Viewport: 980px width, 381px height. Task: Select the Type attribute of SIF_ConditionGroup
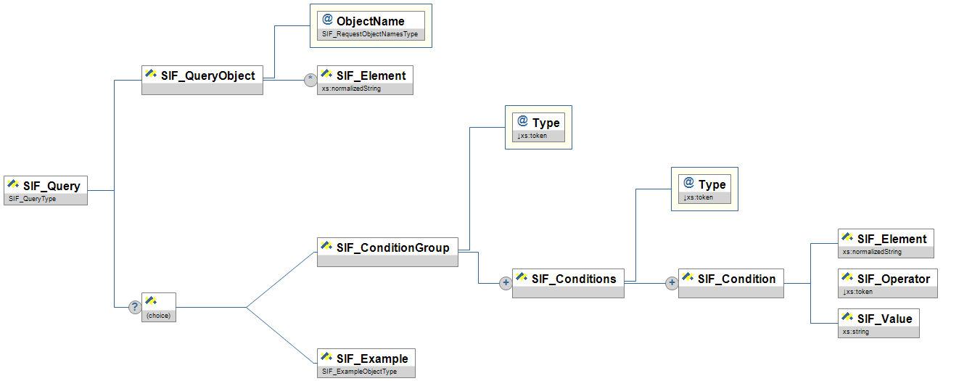pos(545,123)
